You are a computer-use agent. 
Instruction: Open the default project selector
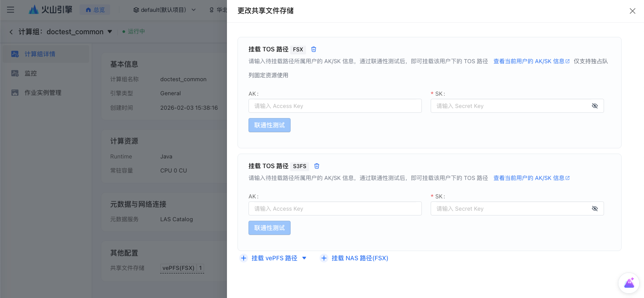coord(164,10)
